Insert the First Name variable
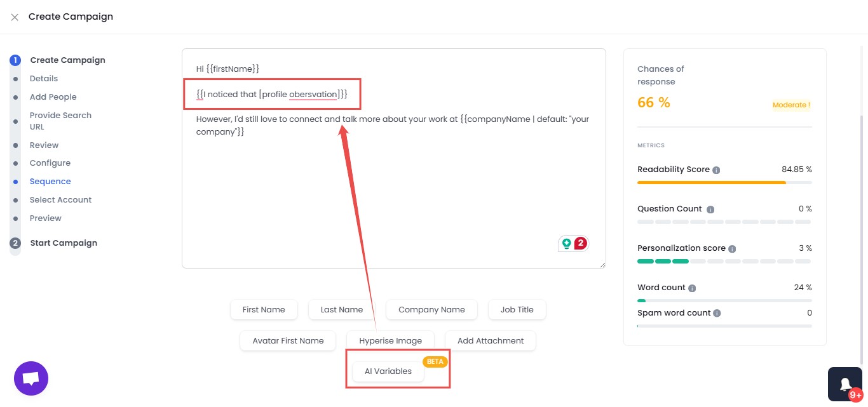868x407 pixels. coord(264,309)
